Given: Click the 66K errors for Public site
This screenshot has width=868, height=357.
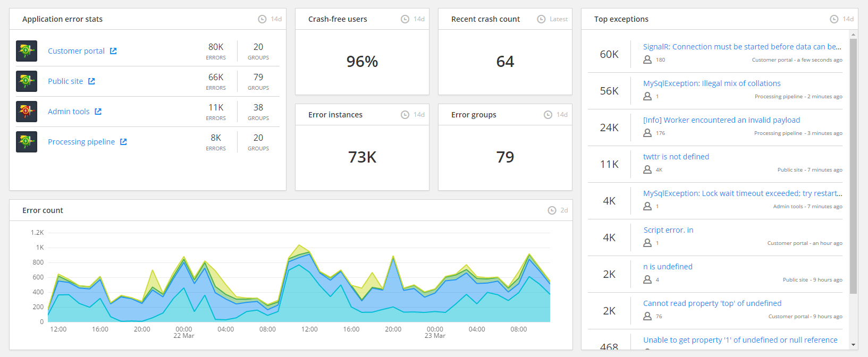Looking at the screenshot, I should (x=216, y=78).
